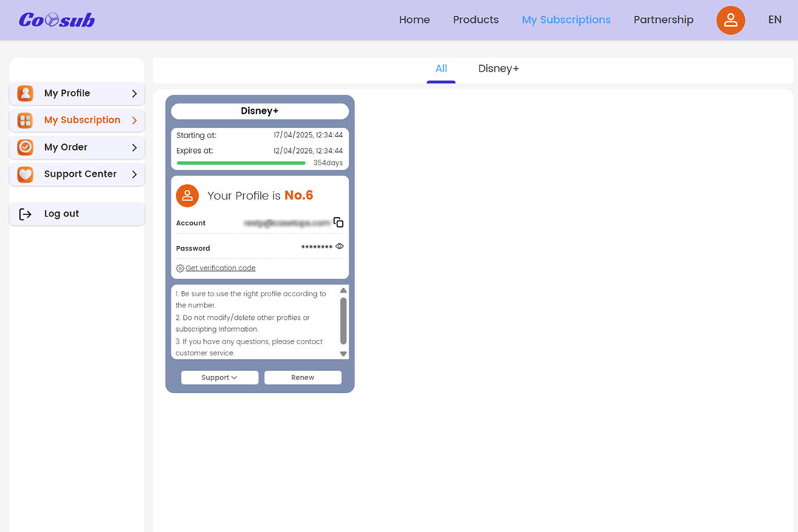Click the instructions scrollbar down arrow

pos(343,354)
